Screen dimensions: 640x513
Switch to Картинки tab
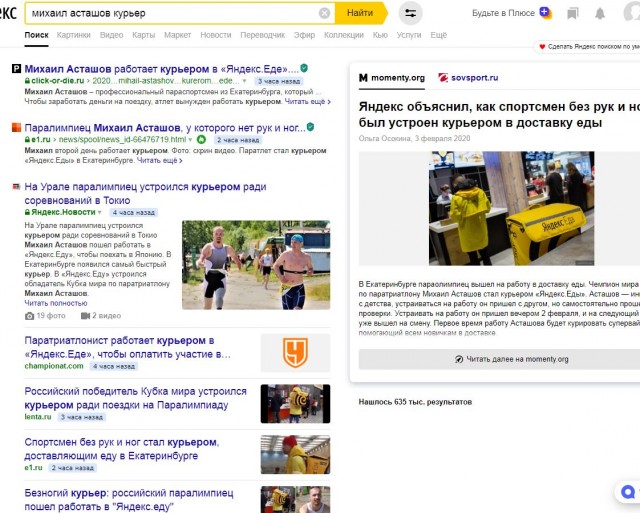pos(73,35)
